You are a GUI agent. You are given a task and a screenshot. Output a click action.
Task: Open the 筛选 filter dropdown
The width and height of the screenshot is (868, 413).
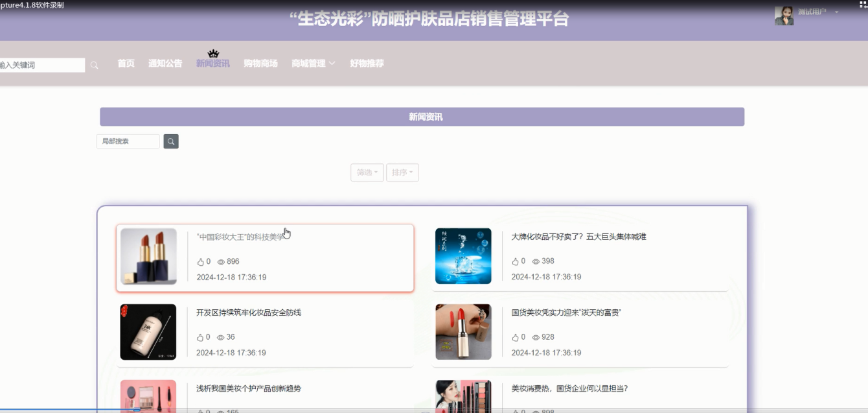[x=367, y=172]
